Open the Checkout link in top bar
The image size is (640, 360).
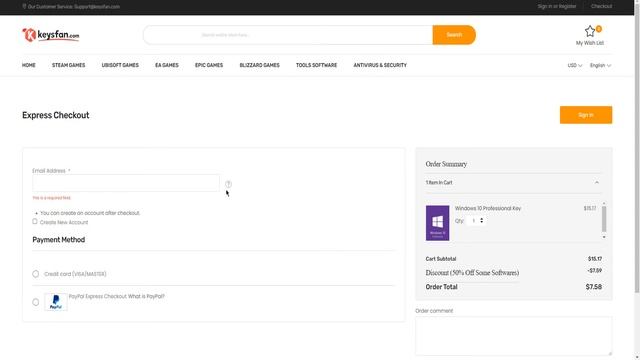[x=601, y=7]
